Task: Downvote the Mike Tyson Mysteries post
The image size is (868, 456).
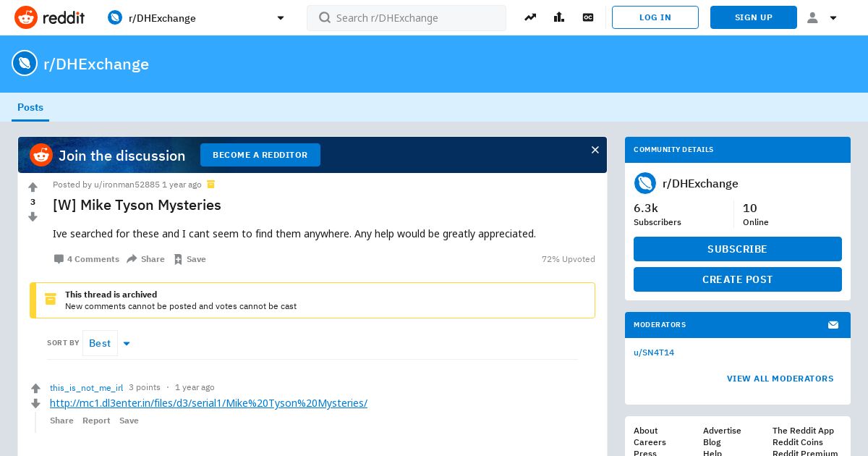Action: click(33, 216)
